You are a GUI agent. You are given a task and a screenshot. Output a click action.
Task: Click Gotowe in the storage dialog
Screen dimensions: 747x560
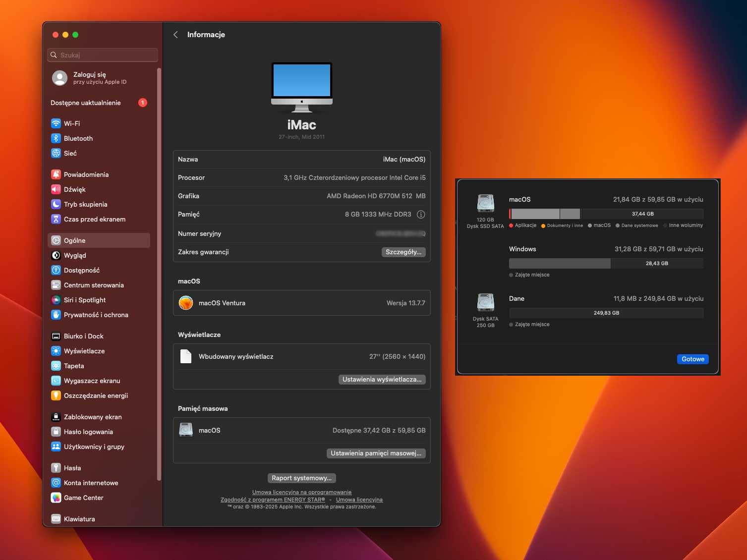click(x=693, y=359)
